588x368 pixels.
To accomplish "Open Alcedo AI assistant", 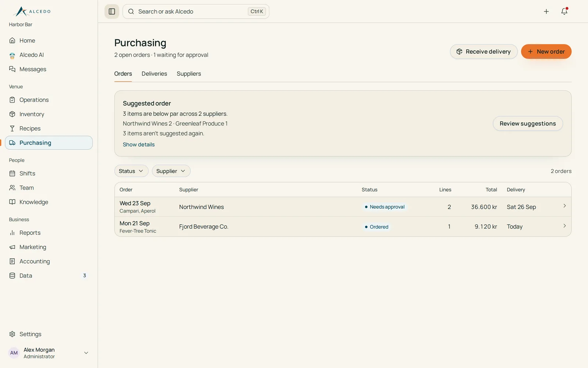I will tap(49, 55).
